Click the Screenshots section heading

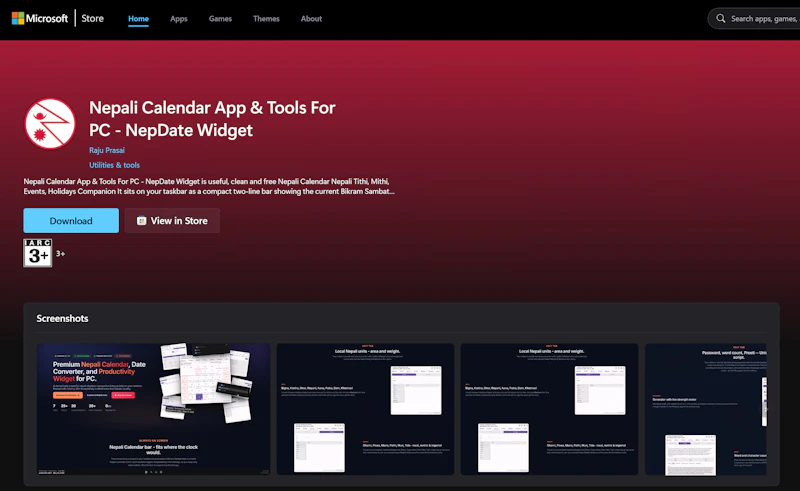click(x=62, y=318)
